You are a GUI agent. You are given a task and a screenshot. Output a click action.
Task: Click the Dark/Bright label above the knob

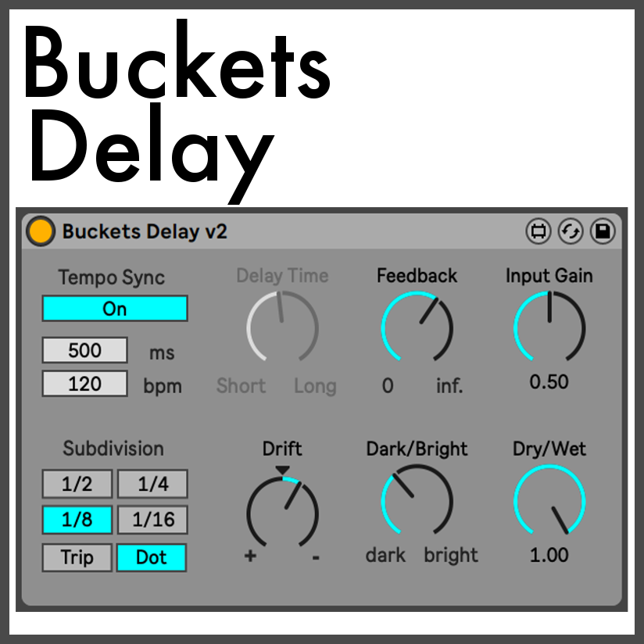coord(417,449)
